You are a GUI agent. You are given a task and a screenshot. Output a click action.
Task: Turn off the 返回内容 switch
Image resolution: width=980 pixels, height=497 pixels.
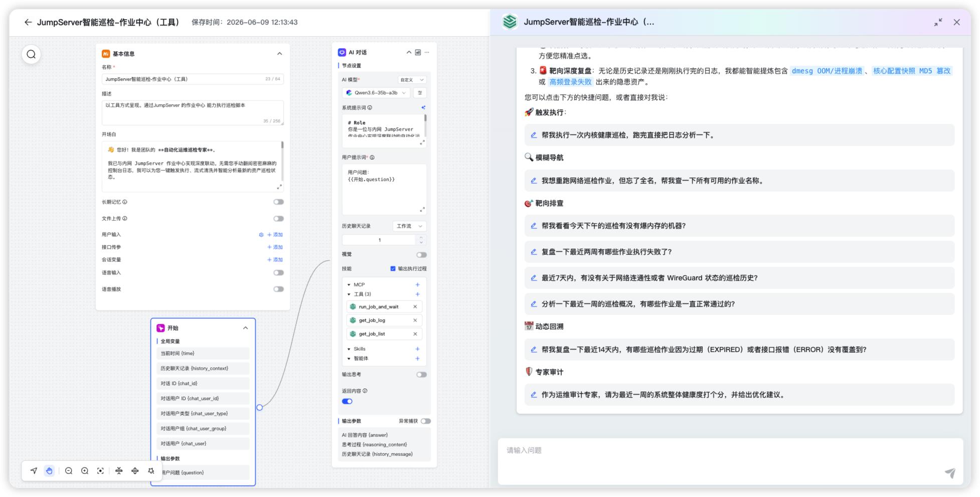tap(347, 401)
